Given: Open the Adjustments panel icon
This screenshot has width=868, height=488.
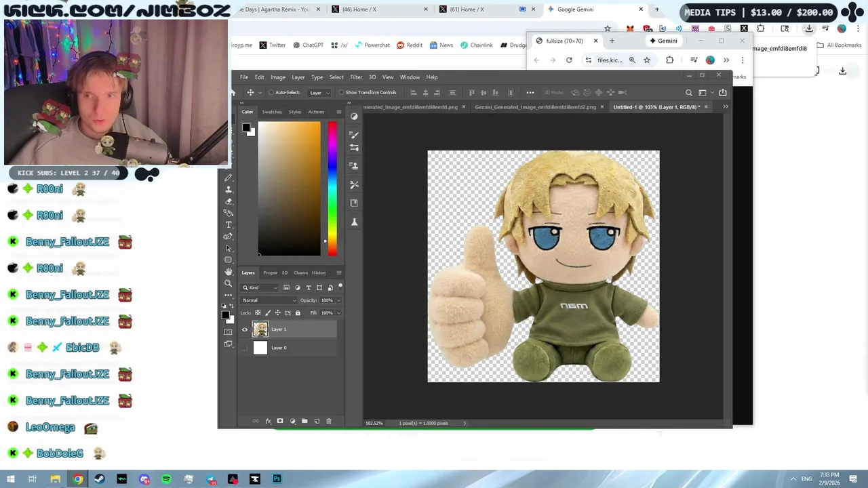Looking at the screenshot, I should tap(354, 116).
